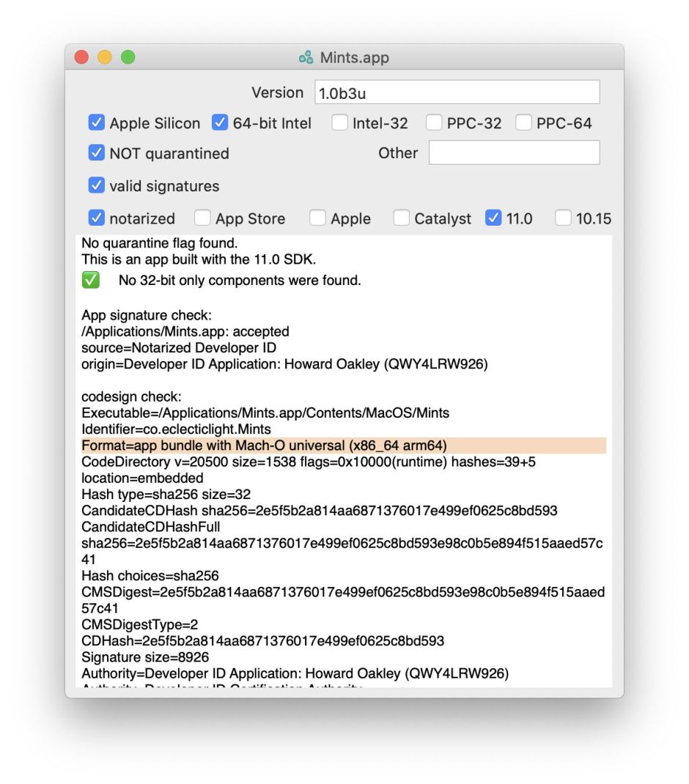This screenshot has width=689, height=784.
Task: Tick the PPC-32 checkbox
Action: pyautogui.click(x=434, y=123)
